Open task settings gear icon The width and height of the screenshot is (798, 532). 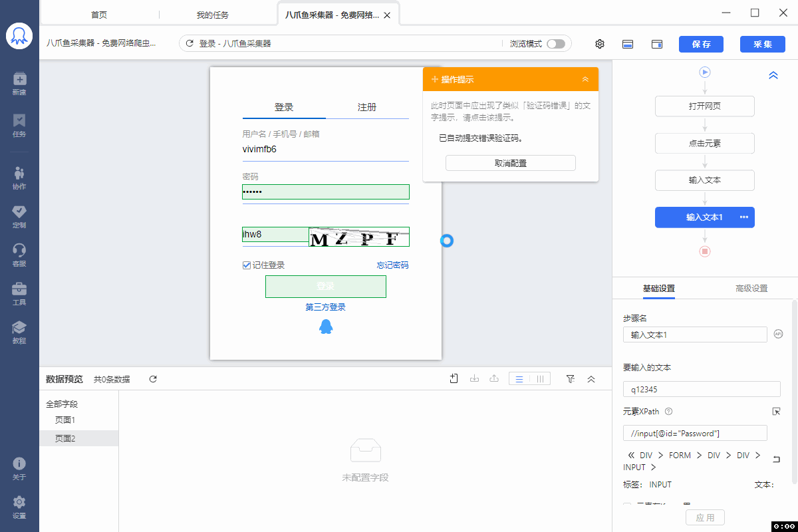pos(600,44)
